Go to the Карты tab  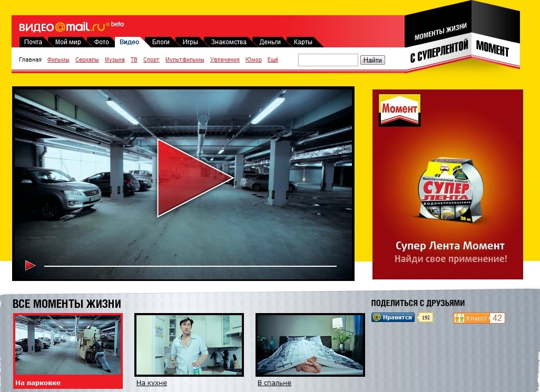click(x=303, y=42)
